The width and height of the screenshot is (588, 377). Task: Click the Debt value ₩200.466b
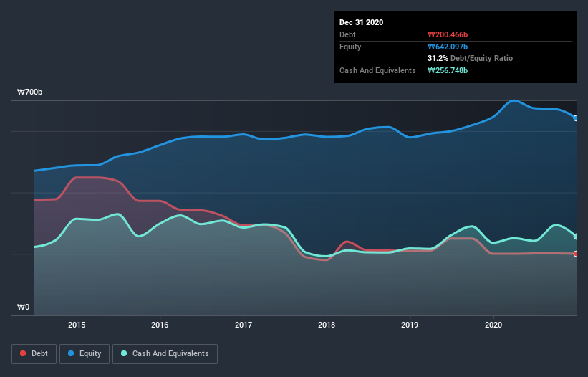coord(448,34)
